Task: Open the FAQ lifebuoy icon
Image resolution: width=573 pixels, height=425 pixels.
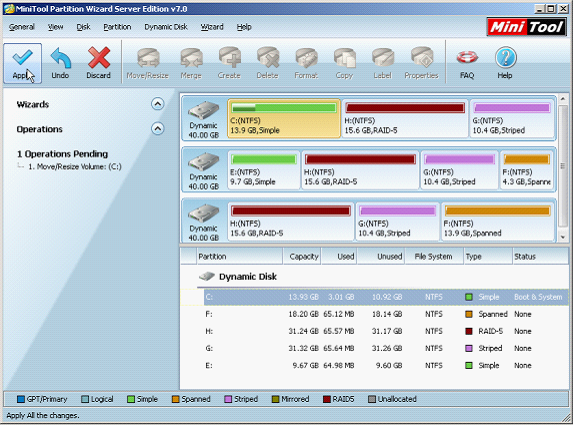Action: (467, 64)
